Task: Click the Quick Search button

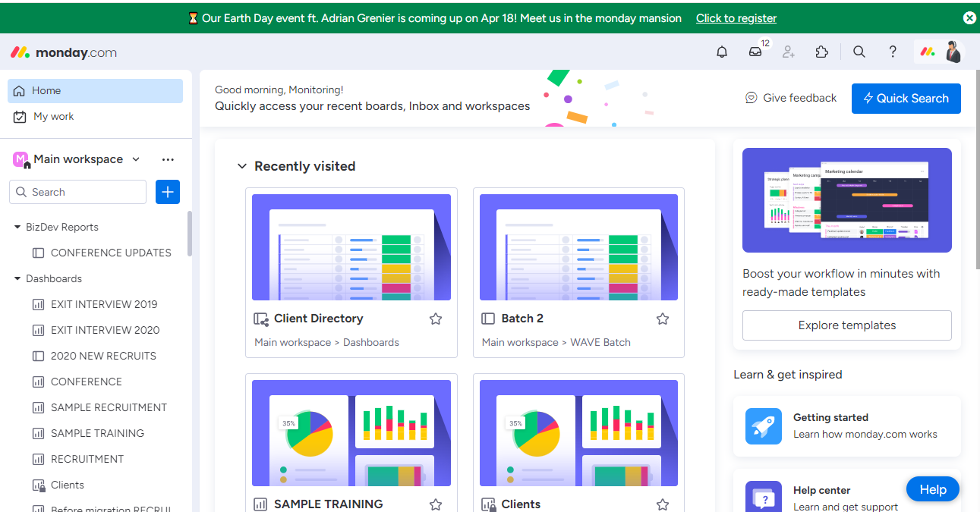Action: pyautogui.click(x=906, y=99)
